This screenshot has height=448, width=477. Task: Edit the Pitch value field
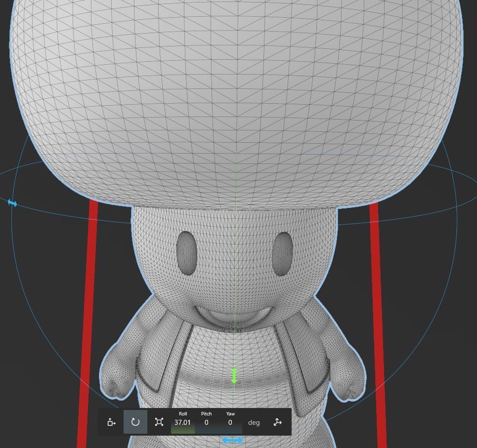pos(206,422)
